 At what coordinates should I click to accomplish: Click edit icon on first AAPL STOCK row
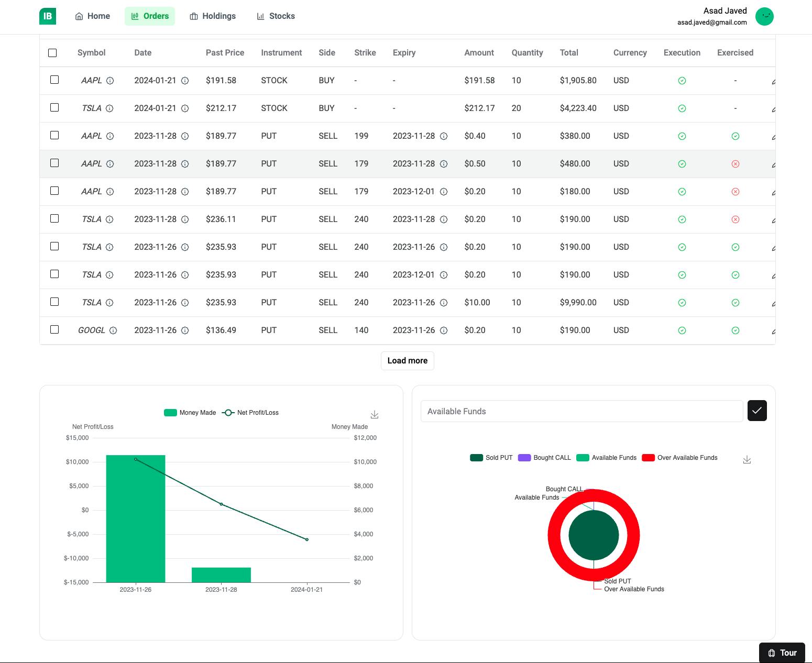[x=773, y=81]
